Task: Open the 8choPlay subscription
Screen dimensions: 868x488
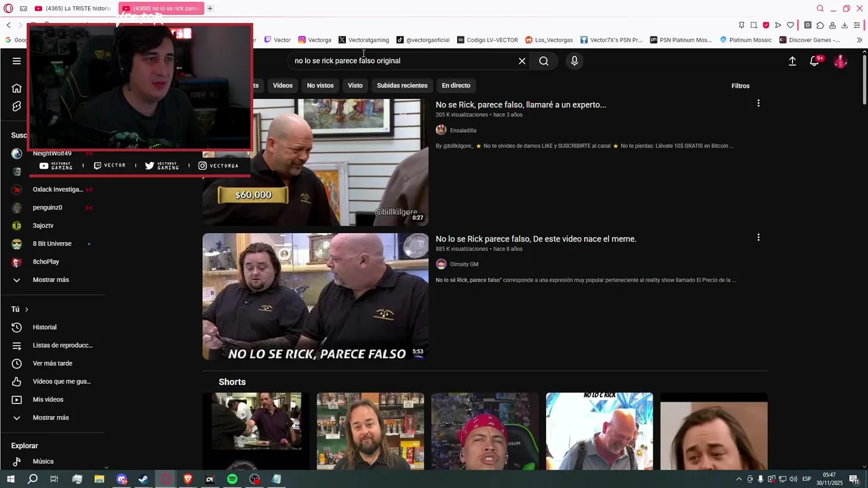Action: click(45, 262)
